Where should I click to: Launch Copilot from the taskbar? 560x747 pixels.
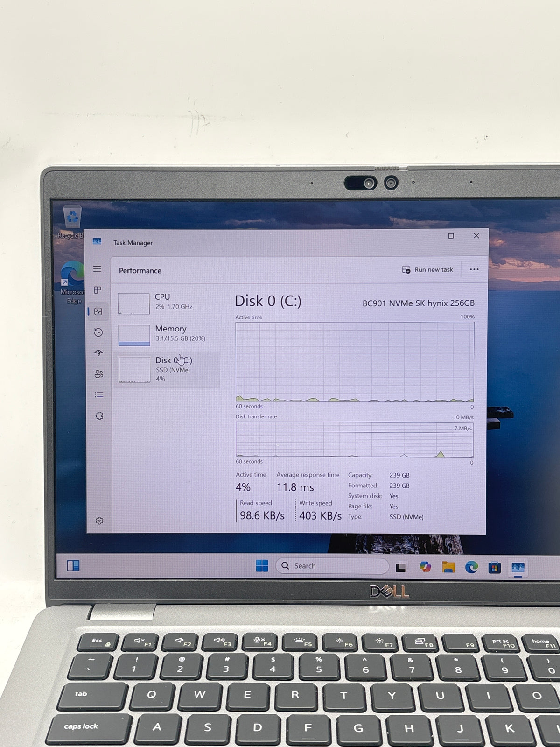pyautogui.click(x=425, y=567)
